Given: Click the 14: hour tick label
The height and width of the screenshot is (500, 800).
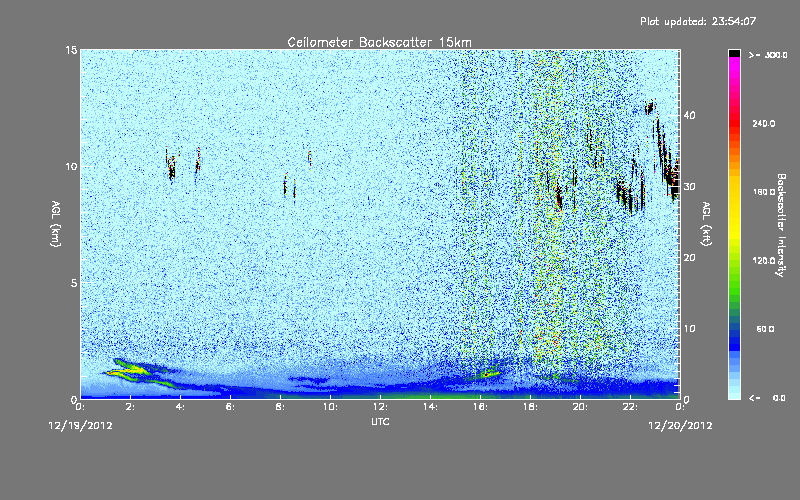Looking at the screenshot, I should pos(430,407).
